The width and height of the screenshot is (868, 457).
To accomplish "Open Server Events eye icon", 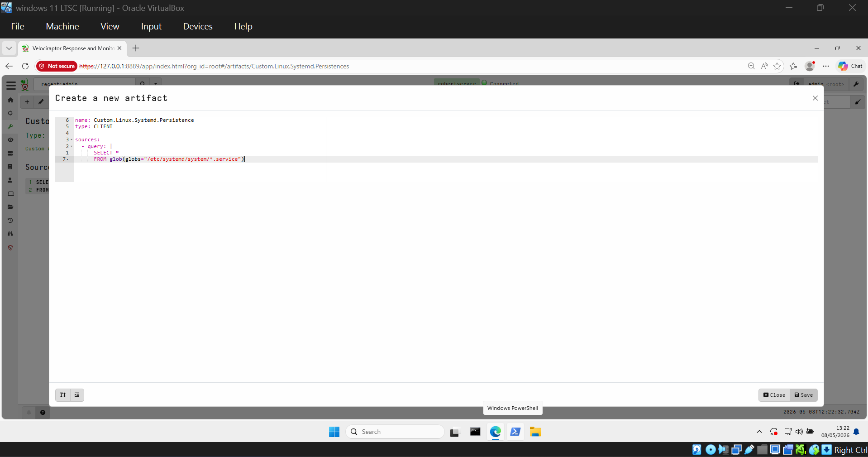I will point(10,140).
